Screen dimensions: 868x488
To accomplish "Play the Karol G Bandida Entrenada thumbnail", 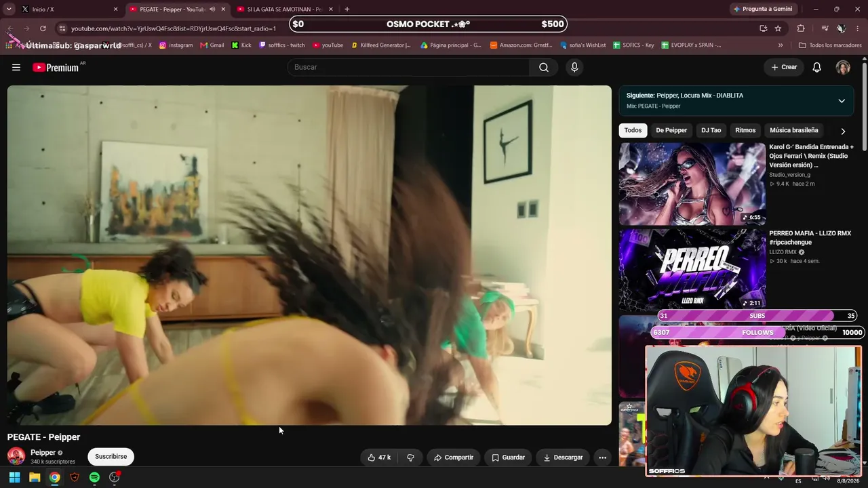I will pyautogui.click(x=692, y=184).
